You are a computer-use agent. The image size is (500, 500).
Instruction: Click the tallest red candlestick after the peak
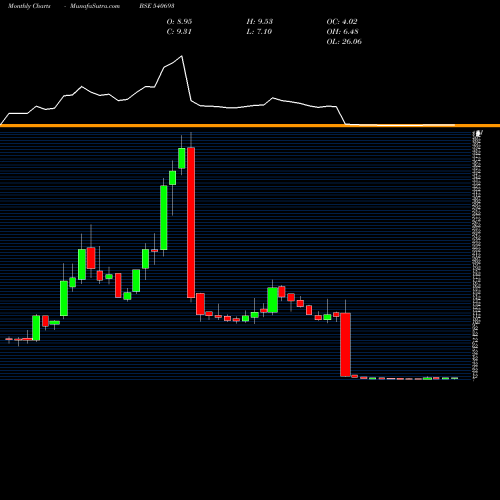[x=191, y=222]
